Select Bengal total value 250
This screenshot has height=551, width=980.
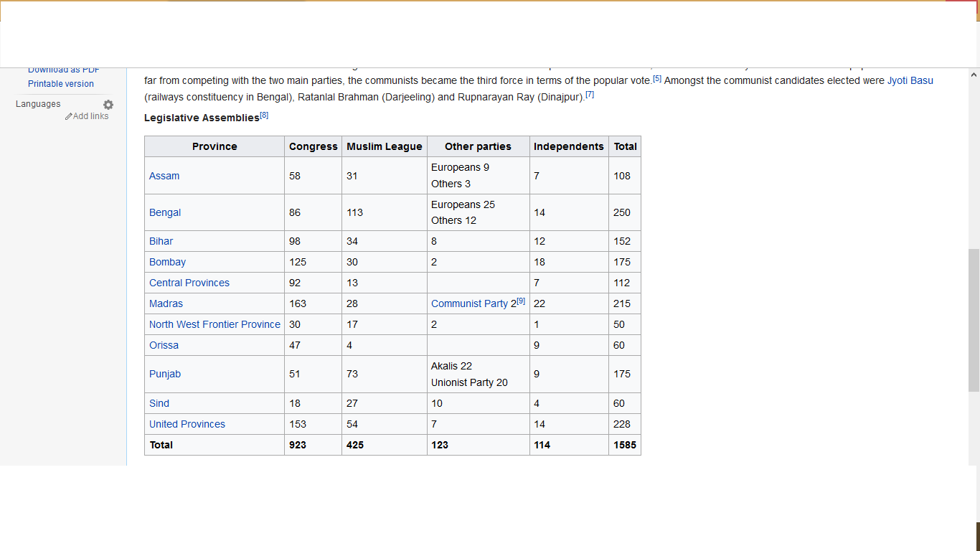625,212
